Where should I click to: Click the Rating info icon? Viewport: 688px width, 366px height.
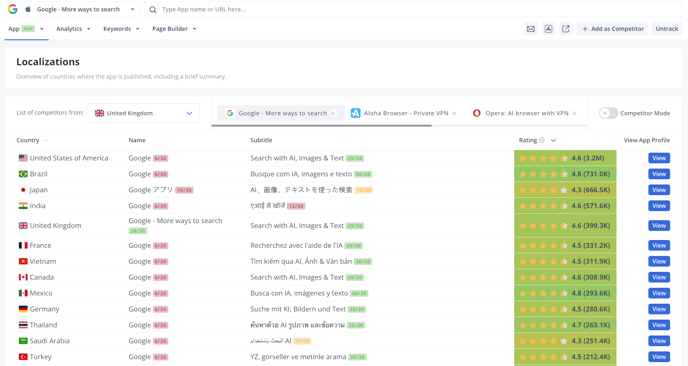(542, 140)
